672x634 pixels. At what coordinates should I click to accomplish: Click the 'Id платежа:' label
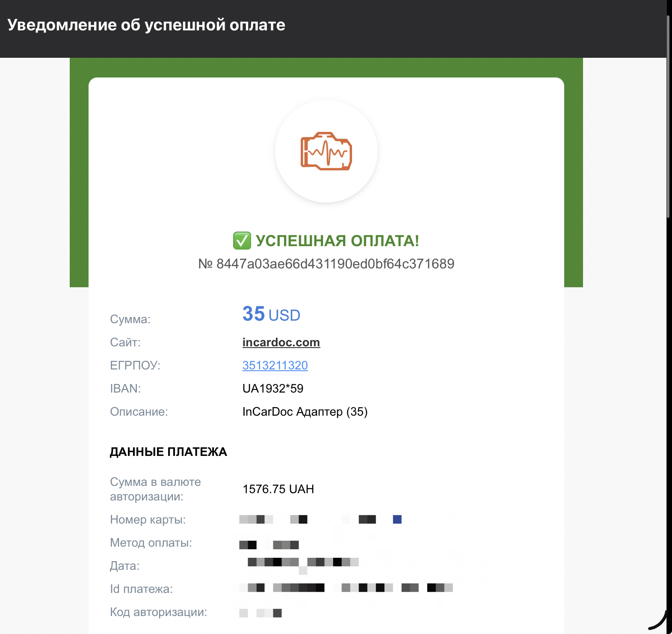141,589
